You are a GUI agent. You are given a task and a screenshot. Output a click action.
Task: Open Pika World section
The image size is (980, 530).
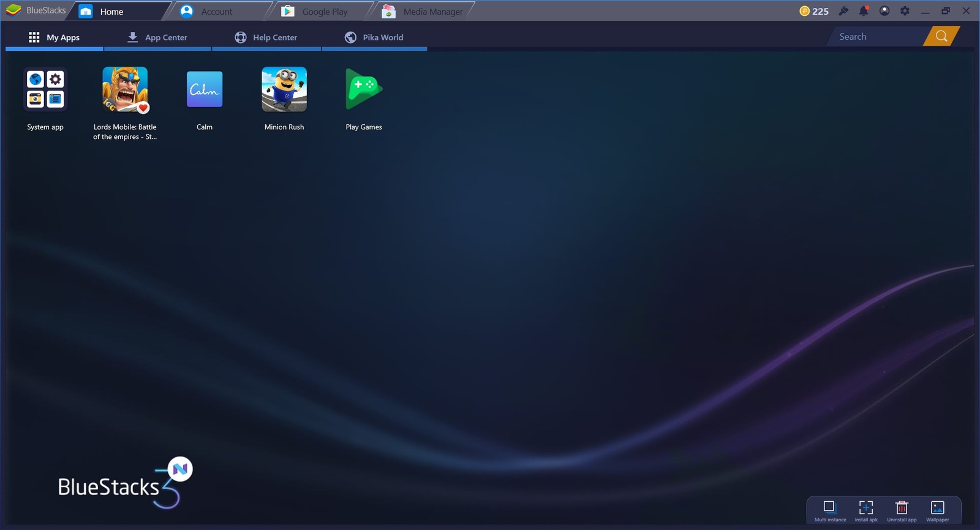point(374,37)
